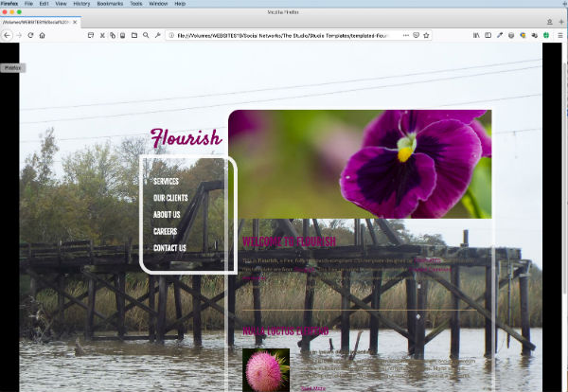Open the Window menu
Screen dimensions: 568x392
[158, 4]
